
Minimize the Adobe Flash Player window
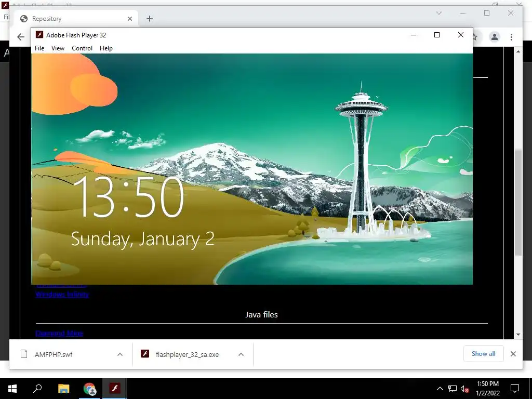pos(413,35)
